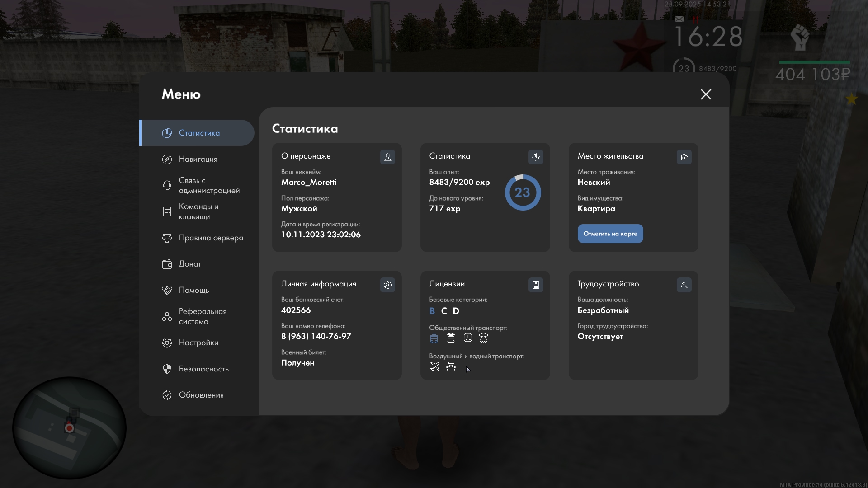Click the circular minimap
Screen dimensions: 868x488
[x=69, y=427]
